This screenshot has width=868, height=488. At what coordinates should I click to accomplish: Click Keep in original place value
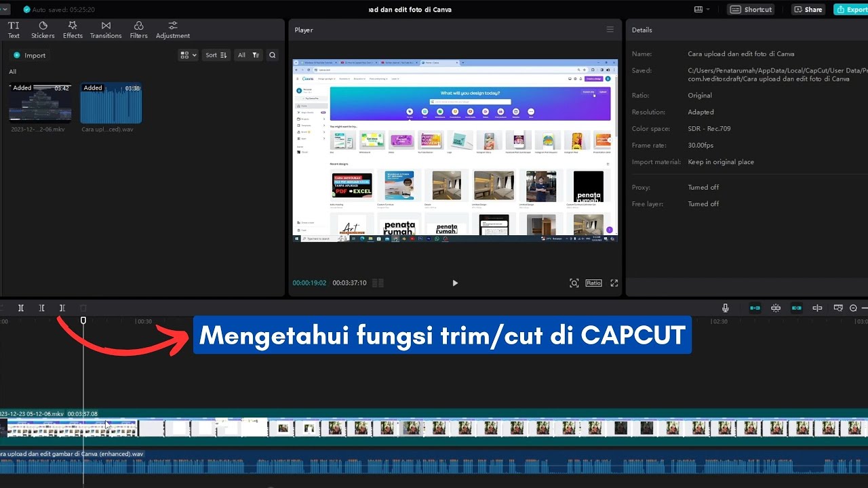pyautogui.click(x=721, y=162)
